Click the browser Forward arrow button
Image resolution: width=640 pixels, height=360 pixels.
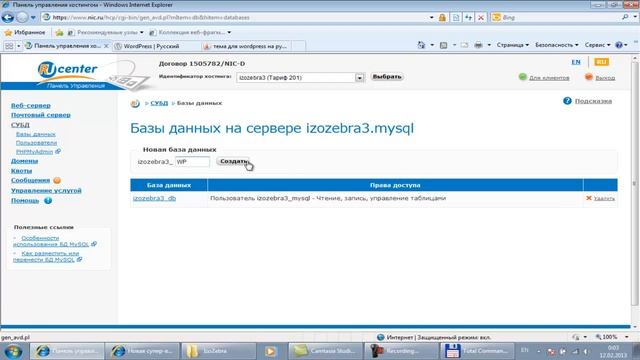[22, 18]
